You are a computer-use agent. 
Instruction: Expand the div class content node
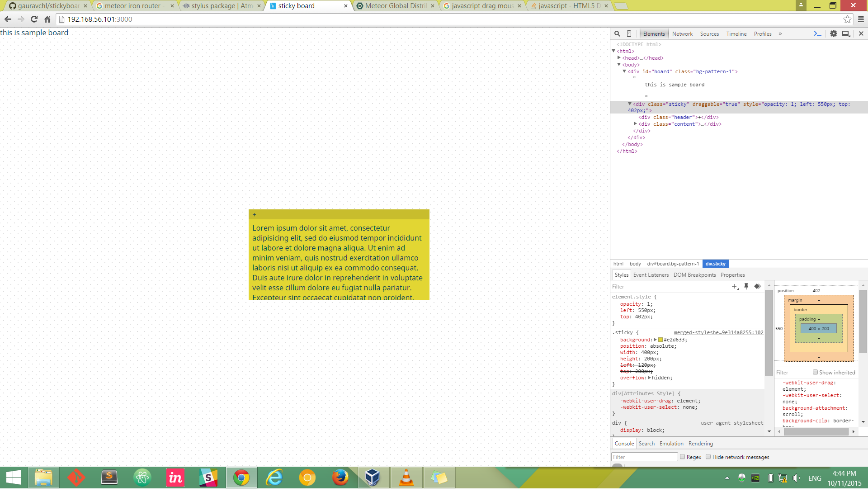point(635,124)
